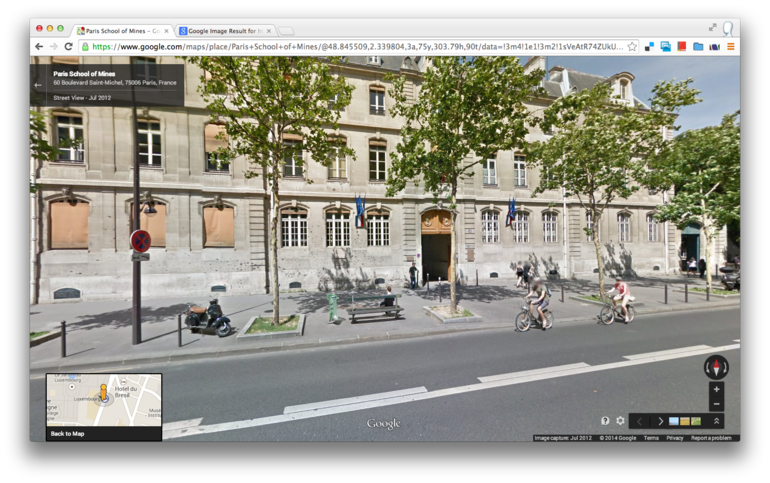The width and height of the screenshot is (770, 483).
Task: Click the Back to Map button
Action: 68,433
